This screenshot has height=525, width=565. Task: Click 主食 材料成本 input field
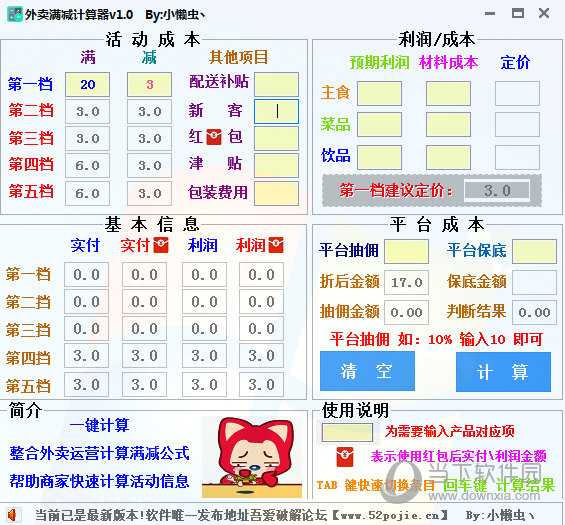[448, 93]
